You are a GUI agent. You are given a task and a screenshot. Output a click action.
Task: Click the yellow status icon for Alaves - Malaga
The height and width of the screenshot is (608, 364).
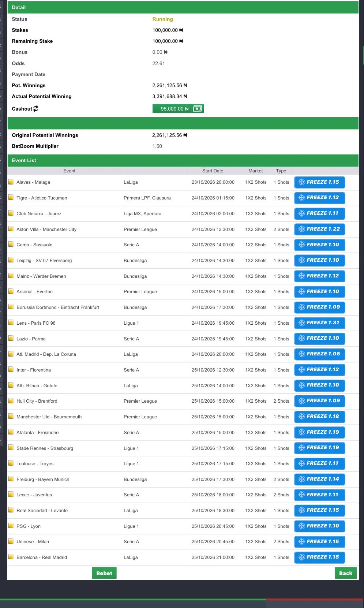[x=11, y=182]
